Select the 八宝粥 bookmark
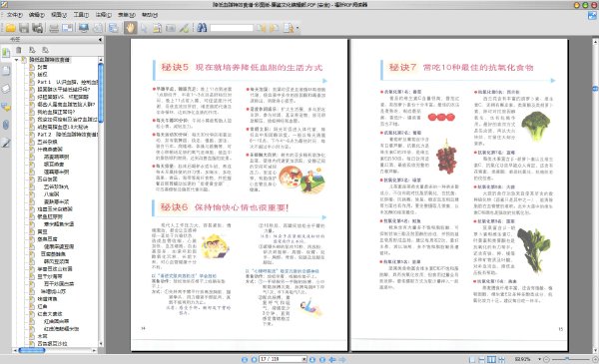Screen dimensions: 599x364 (51, 194)
